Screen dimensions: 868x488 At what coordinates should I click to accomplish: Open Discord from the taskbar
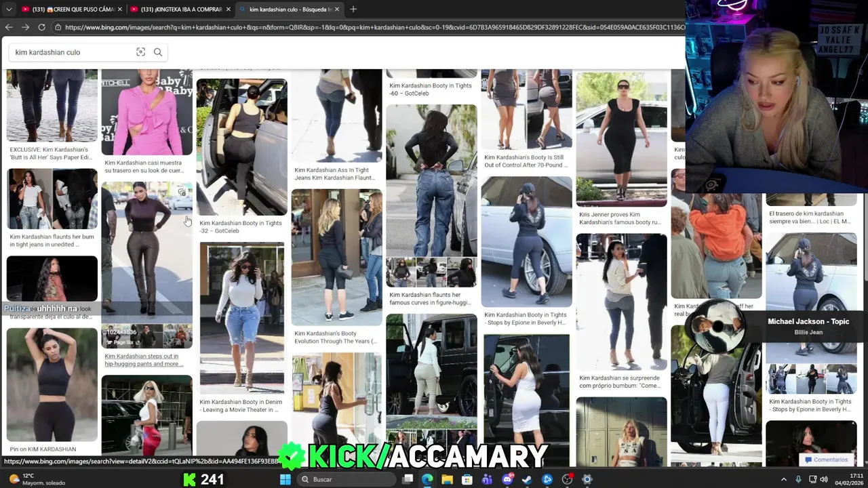click(507, 479)
